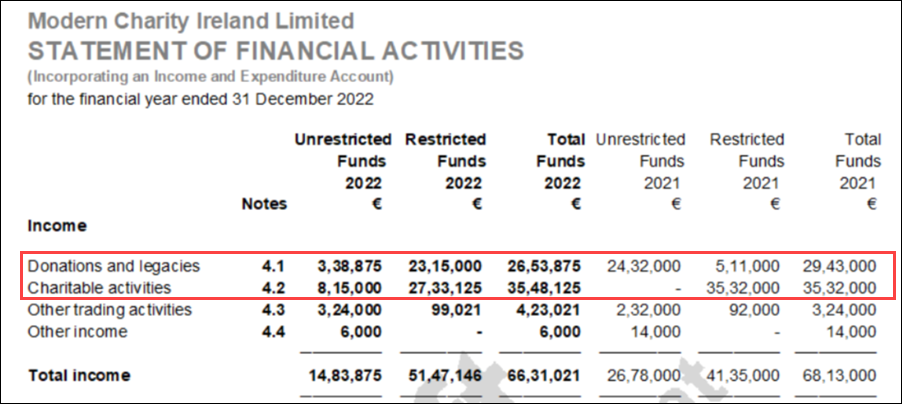Click total income value 26,78,000
This screenshot has width=902, height=404.
644,376
